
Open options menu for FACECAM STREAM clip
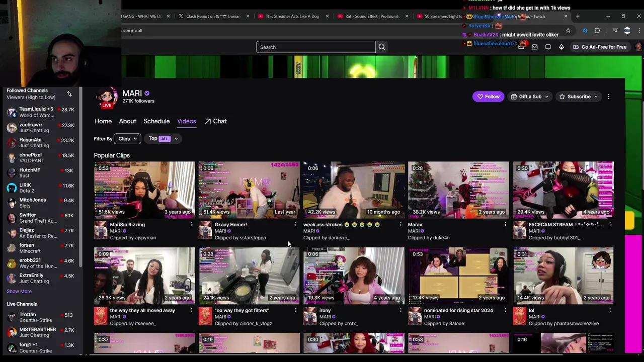click(x=610, y=225)
